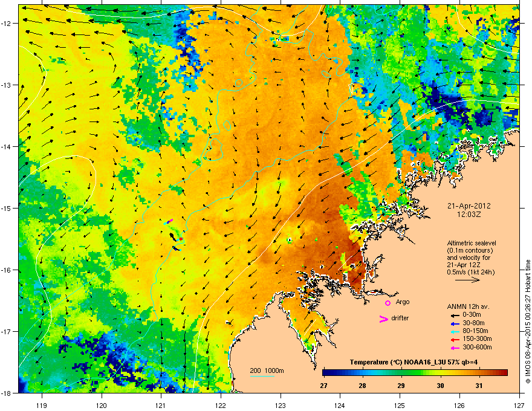Click the latitude axis label -16
This screenshot has height=411, width=532.
[x=6, y=270]
